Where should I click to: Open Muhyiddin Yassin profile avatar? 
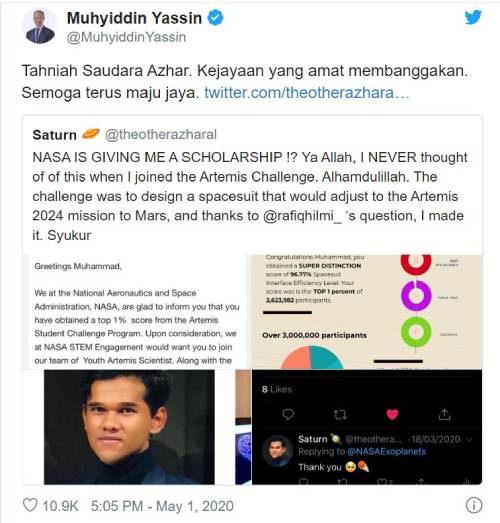[x=40, y=27]
